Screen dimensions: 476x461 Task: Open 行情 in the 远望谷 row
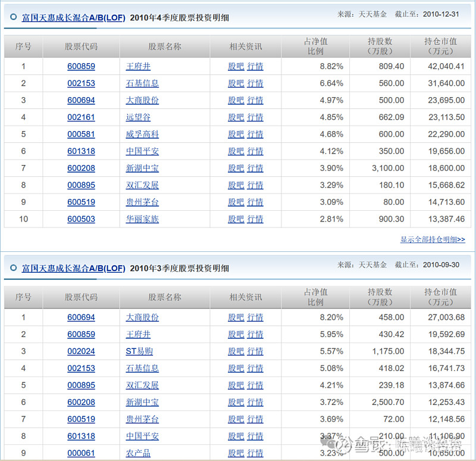(255, 117)
